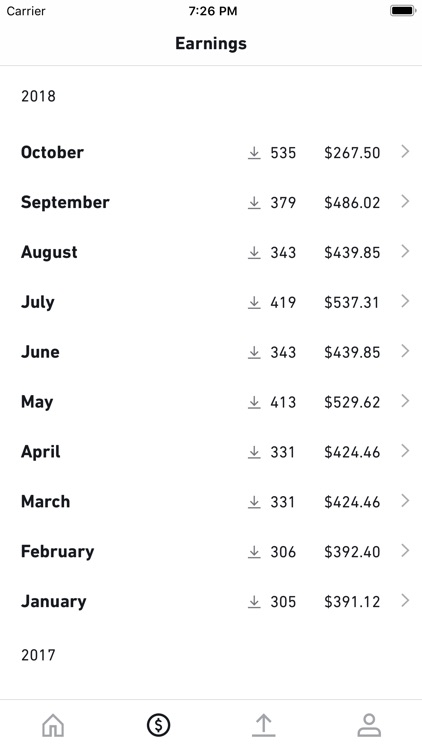Tap the September $486.02 amount
The width and height of the screenshot is (422, 750).
point(352,202)
